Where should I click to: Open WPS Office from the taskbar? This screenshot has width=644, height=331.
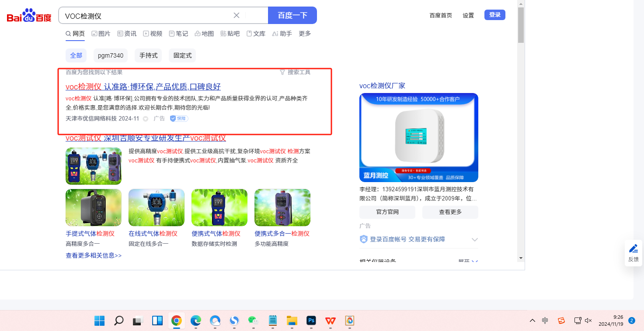click(x=331, y=321)
